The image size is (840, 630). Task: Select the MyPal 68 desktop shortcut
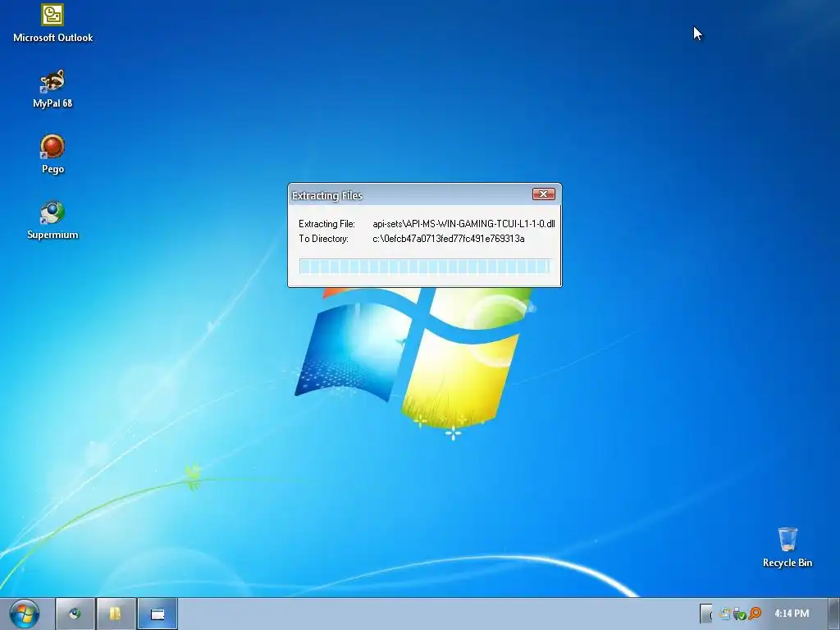click(x=52, y=89)
